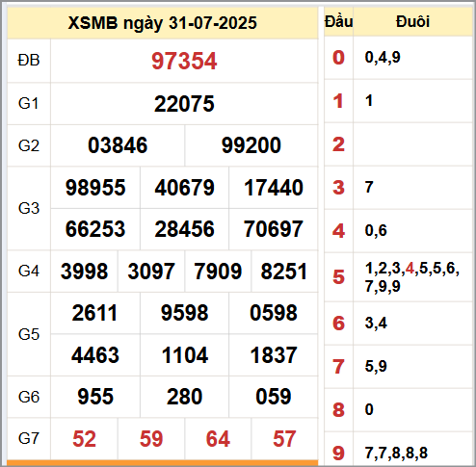Click the G5 row label
The image size is (476, 467).
[x=29, y=334]
